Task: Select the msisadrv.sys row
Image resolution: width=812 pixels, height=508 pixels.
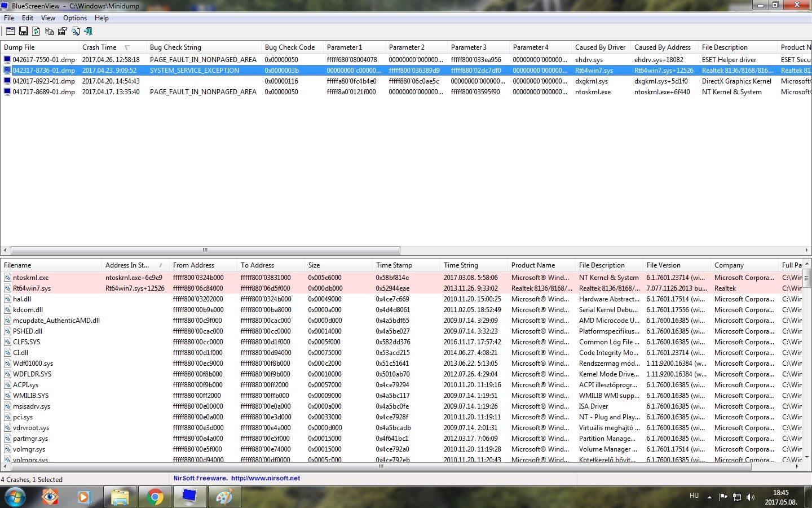Action: coord(401,406)
